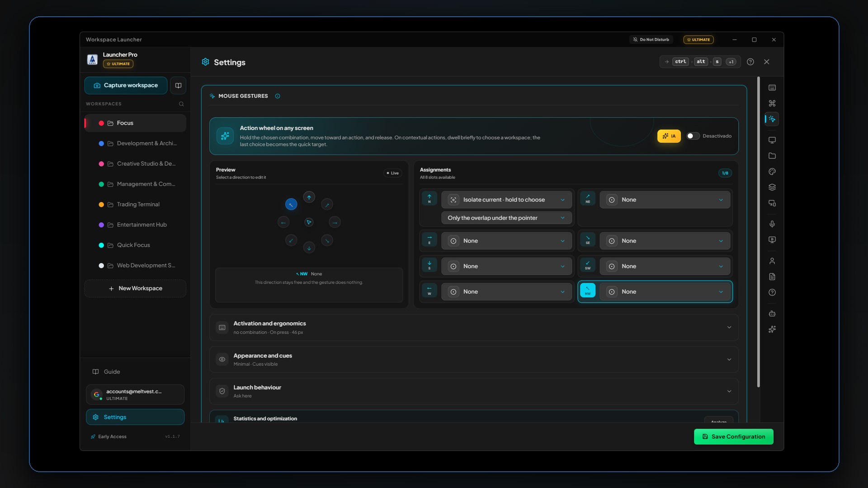Image resolution: width=868 pixels, height=488 pixels.
Task: Click the Capture workspace button
Action: coord(126,85)
